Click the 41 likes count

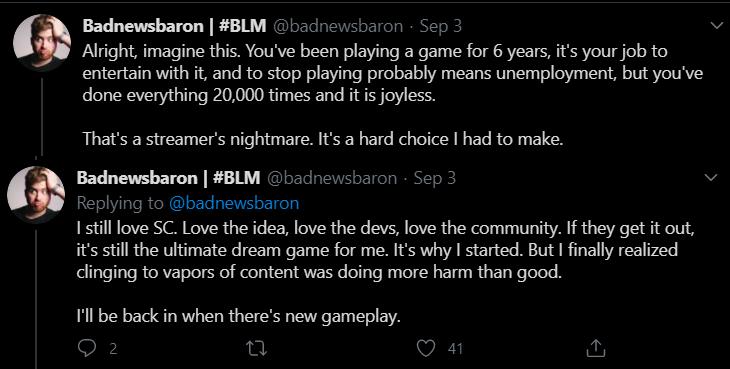coord(455,349)
